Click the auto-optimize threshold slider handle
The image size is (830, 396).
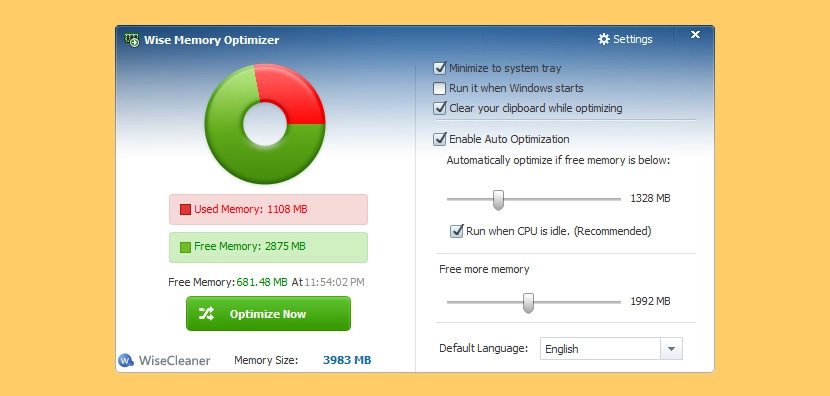tap(498, 200)
